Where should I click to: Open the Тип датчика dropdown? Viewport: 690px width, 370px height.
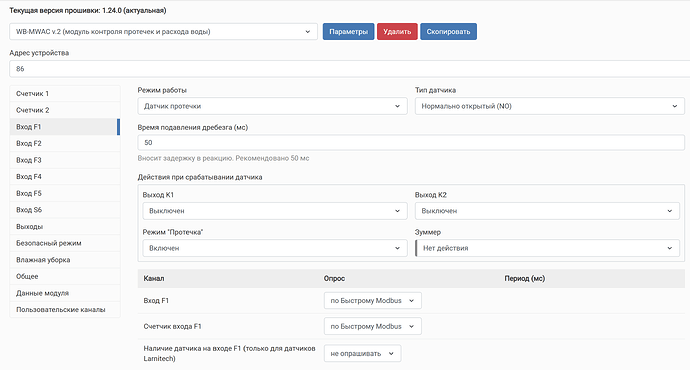pyautogui.click(x=550, y=106)
